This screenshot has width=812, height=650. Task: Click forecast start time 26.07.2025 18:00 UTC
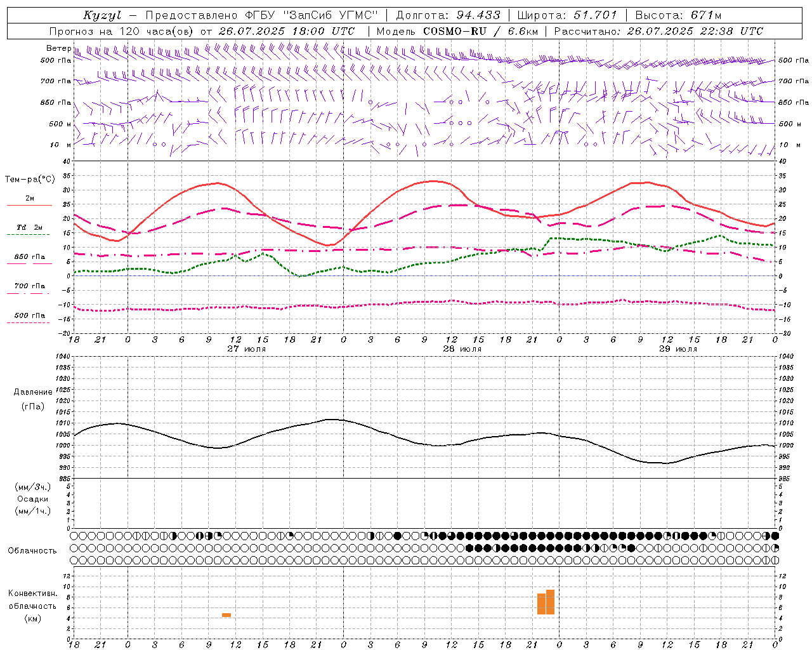[286, 31]
